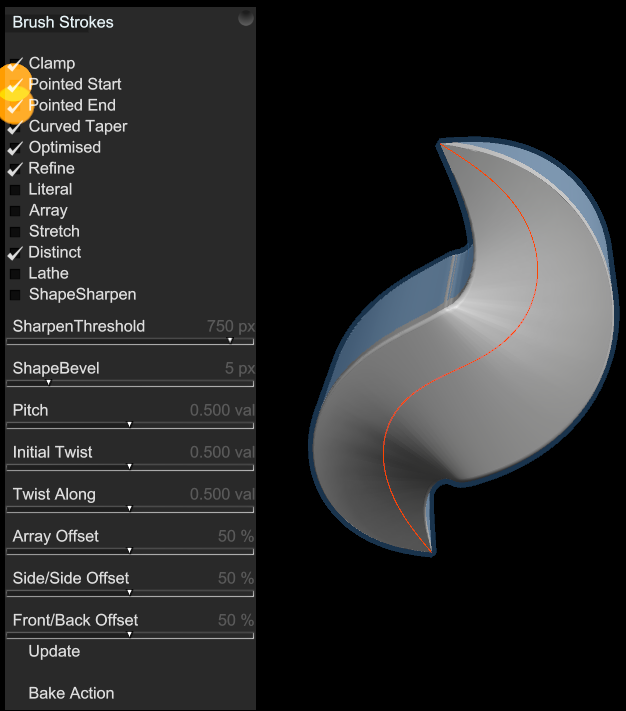Disable the Pointed End option
Screen dimensions: 626x711
pyautogui.click(x=15, y=106)
